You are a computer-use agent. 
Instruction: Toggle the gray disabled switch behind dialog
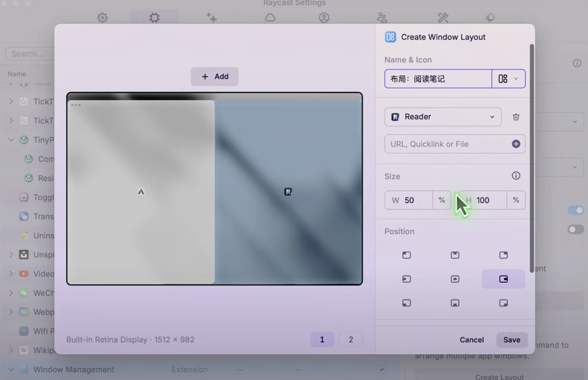click(x=575, y=229)
